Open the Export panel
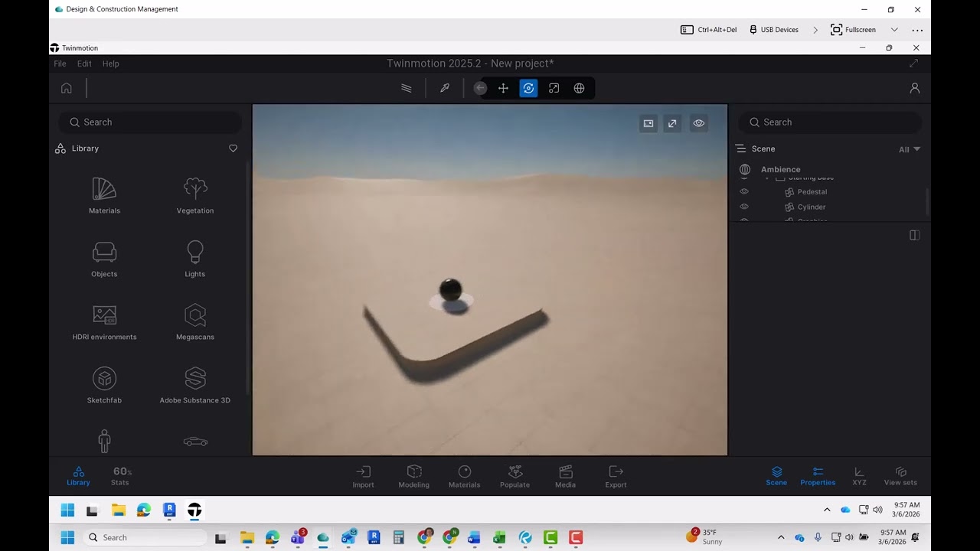980x551 pixels. click(616, 476)
